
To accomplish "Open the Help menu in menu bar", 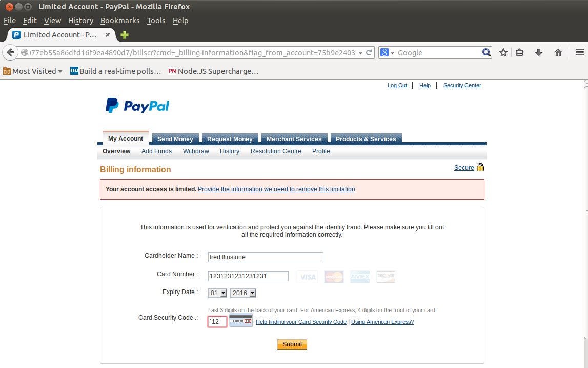I will (x=180, y=21).
